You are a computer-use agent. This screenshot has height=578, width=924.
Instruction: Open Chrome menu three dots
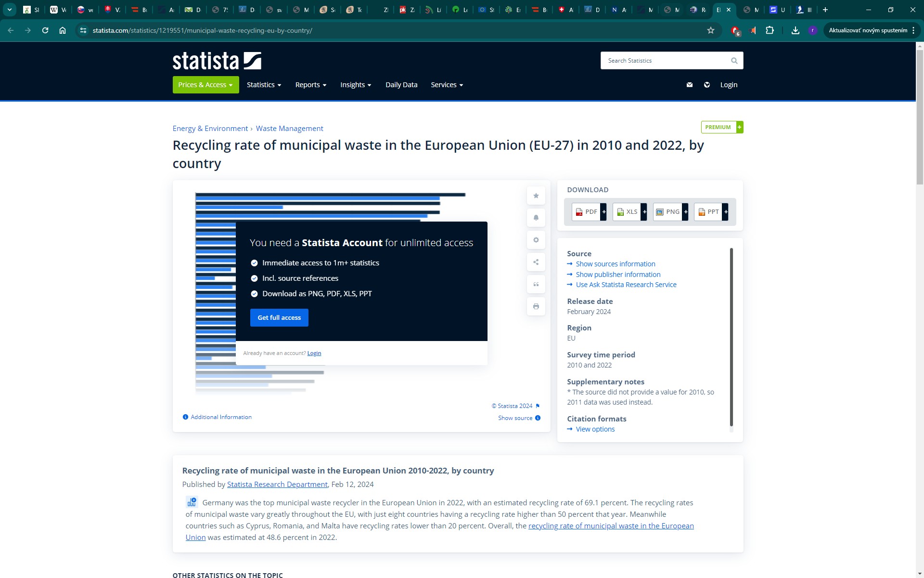[x=913, y=30]
